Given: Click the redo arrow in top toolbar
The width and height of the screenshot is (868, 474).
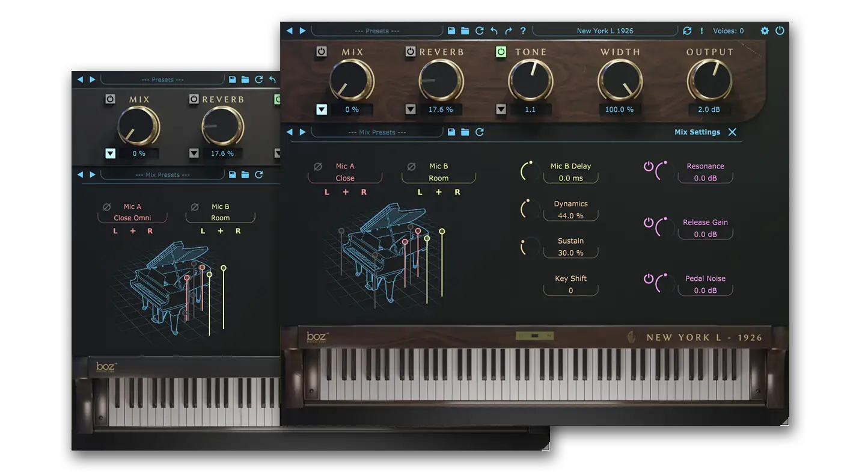Looking at the screenshot, I should [509, 31].
